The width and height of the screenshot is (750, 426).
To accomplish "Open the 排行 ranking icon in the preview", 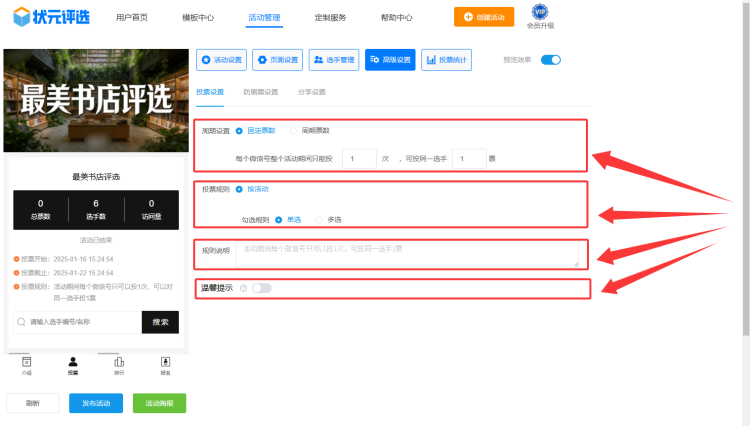I will (119, 365).
